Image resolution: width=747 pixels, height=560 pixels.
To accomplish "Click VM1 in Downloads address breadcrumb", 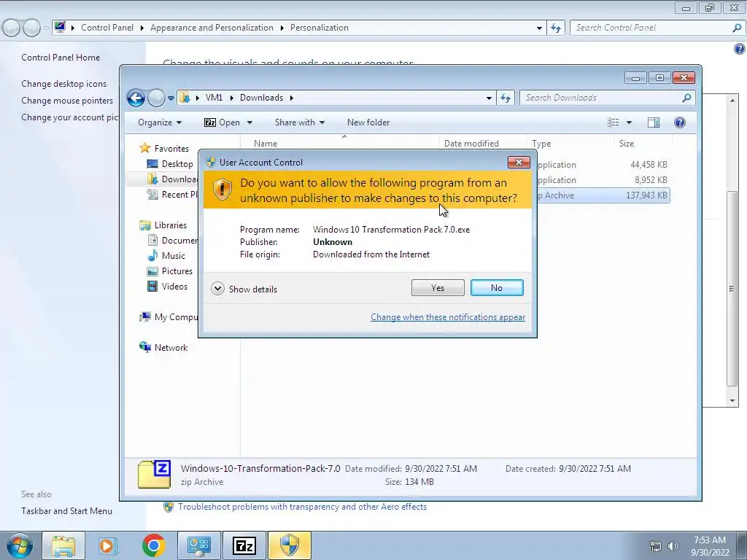I will pyautogui.click(x=214, y=98).
